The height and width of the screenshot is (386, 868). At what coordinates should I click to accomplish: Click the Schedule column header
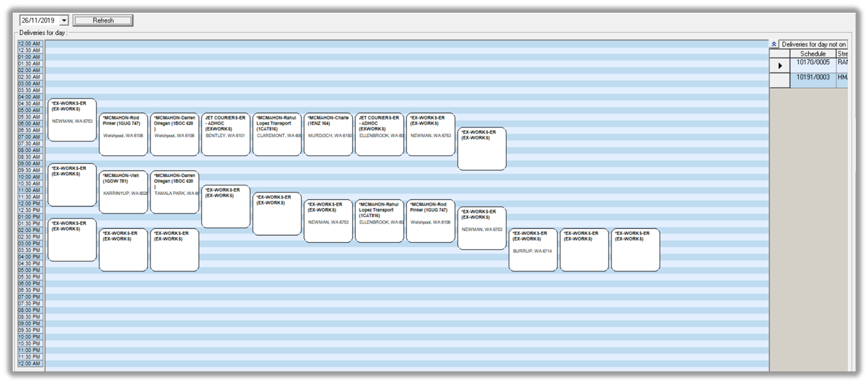point(813,54)
